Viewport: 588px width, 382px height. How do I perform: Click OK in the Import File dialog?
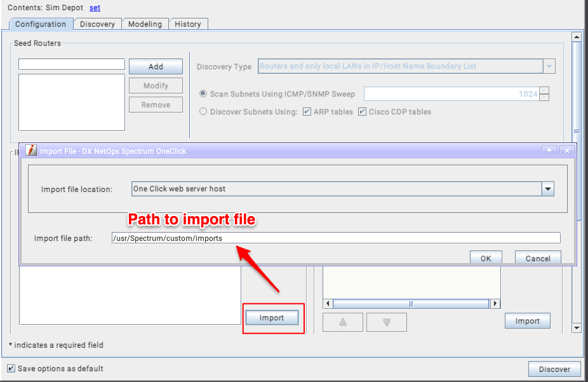(x=486, y=258)
